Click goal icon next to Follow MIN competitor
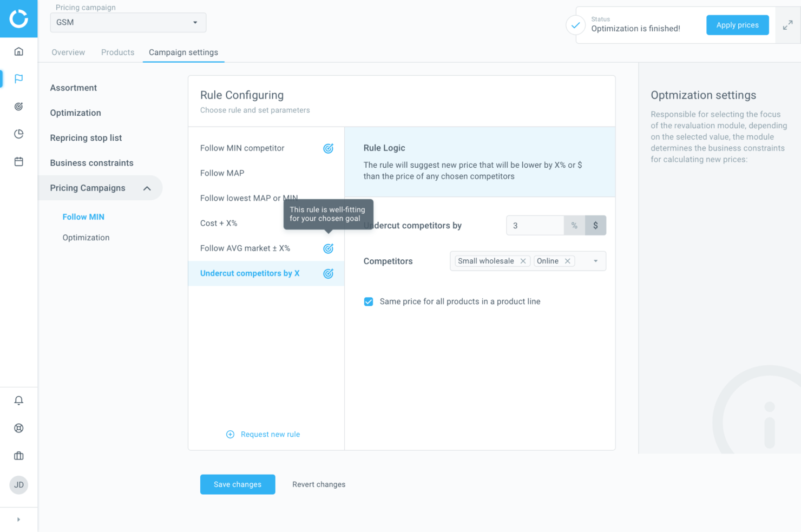 click(x=328, y=148)
